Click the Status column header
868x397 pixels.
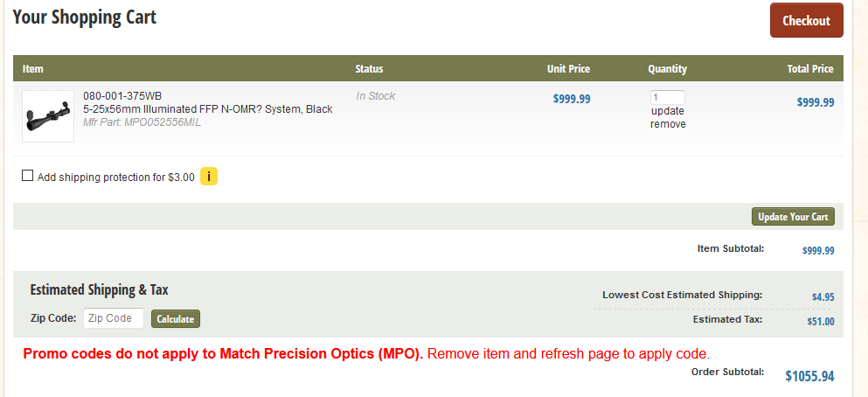(369, 69)
